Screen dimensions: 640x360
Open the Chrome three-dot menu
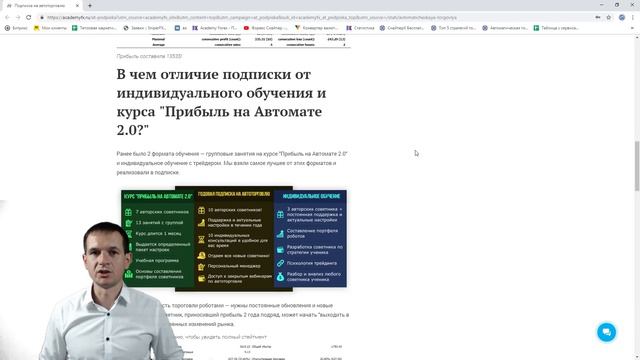[x=633, y=18]
